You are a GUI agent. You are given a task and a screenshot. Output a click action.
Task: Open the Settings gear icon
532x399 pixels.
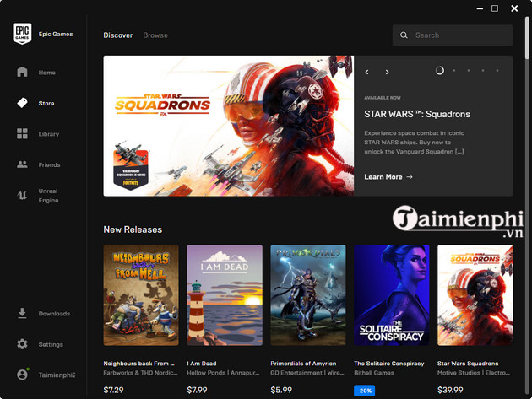(x=22, y=344)
